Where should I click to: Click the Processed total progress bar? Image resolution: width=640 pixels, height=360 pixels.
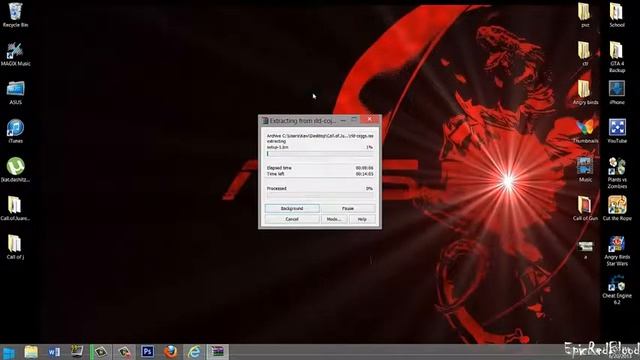320,196
